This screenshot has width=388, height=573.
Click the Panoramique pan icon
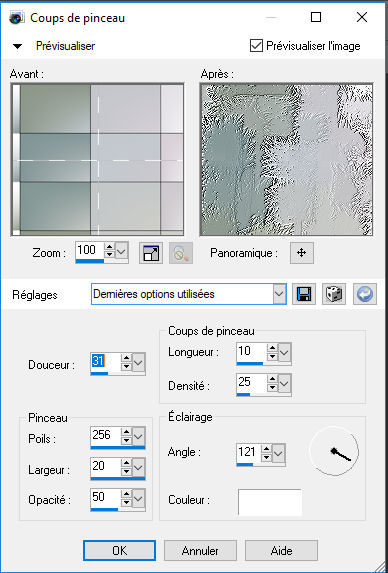point(301,253)
